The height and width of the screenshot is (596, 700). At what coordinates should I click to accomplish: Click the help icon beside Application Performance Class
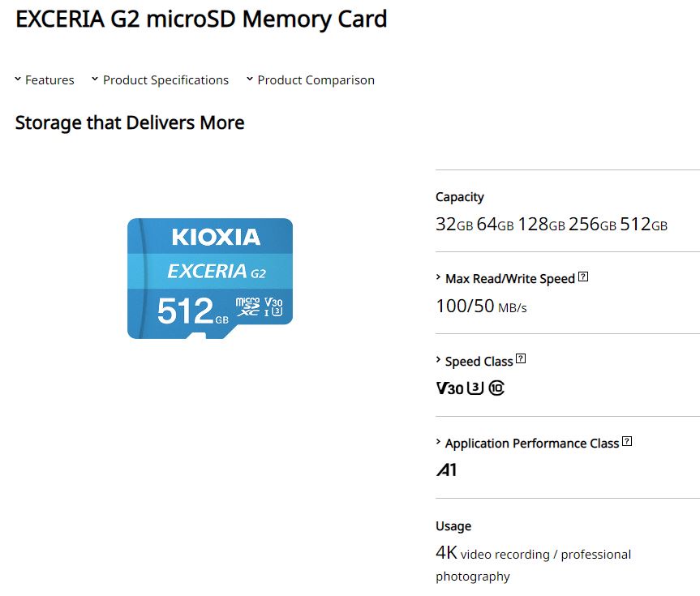[627, 442]
